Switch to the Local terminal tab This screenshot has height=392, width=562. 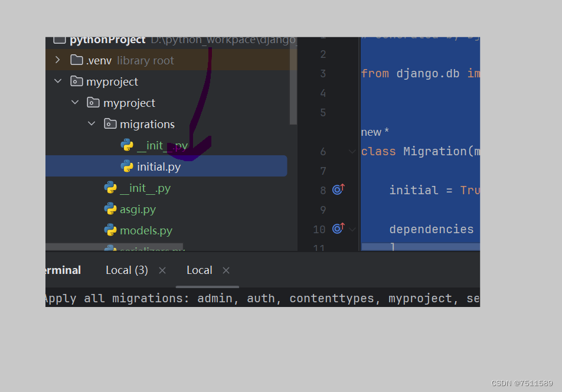click(x=199, y=270)
